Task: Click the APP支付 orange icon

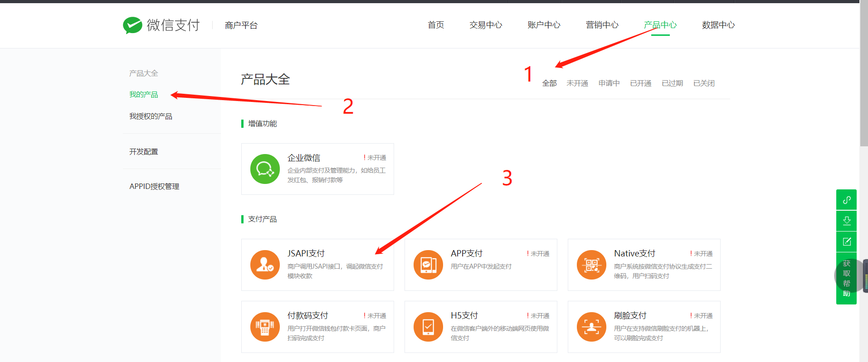Action: (428, 265)
